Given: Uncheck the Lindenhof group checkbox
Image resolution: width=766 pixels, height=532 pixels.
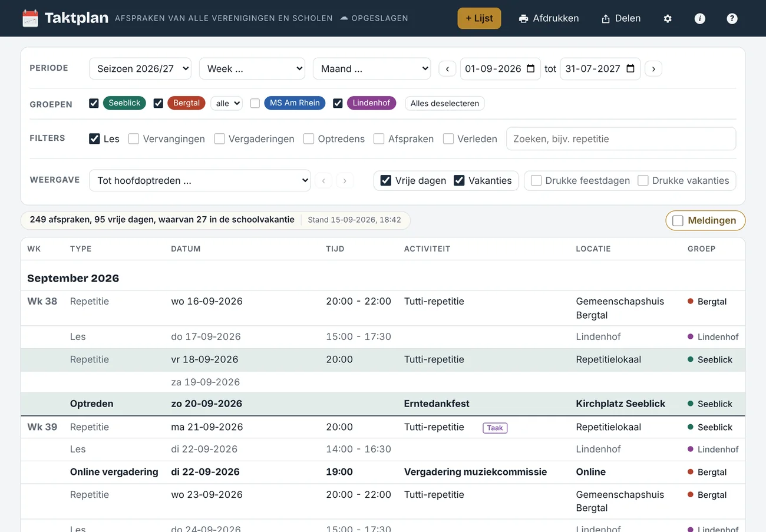Looking at the screenshot, I should click(338, 103).
